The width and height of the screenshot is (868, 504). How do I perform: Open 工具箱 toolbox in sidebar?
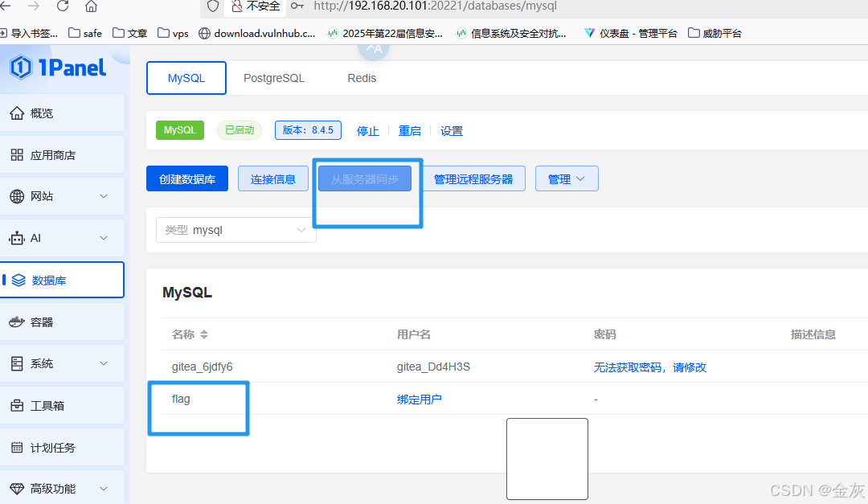[x=62, y=405]
